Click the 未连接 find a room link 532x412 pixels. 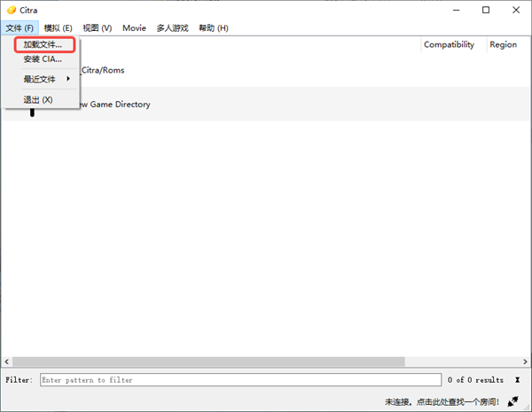442,402
